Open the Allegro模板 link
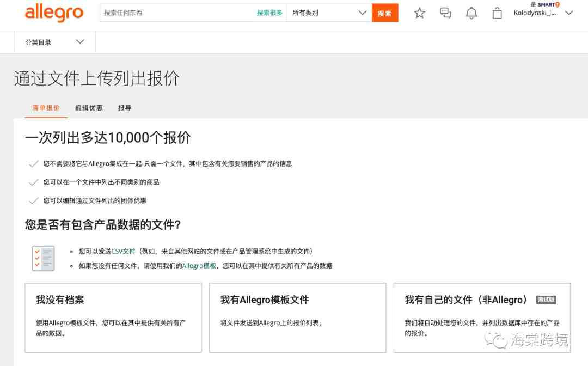The width and height of the screenshot is (588, 366). [x=199, y=266]
